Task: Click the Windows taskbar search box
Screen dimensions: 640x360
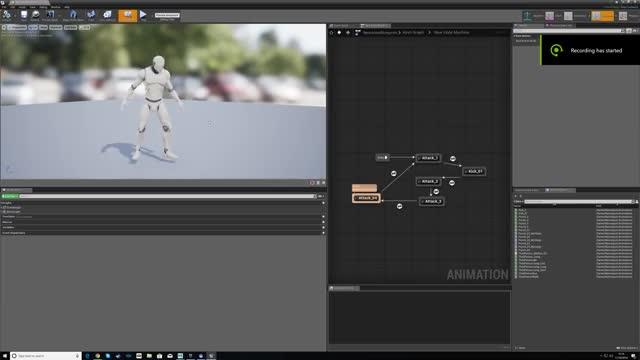Action: coord(45,356)
